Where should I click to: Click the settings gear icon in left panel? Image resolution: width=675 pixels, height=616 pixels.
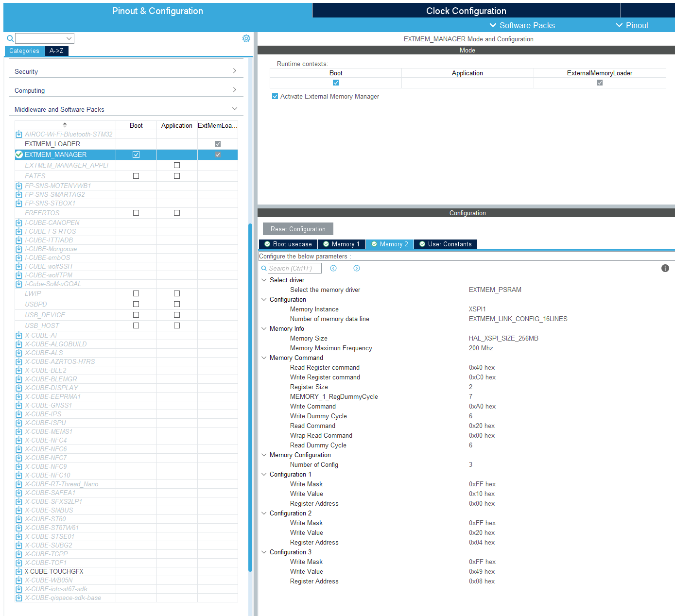[x=246, y=38]
